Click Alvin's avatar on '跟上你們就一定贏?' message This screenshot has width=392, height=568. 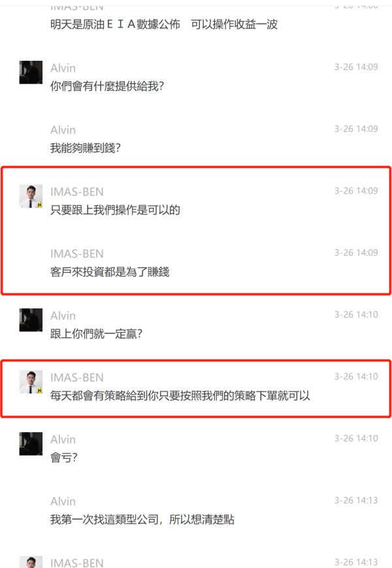tap(31, 320)
